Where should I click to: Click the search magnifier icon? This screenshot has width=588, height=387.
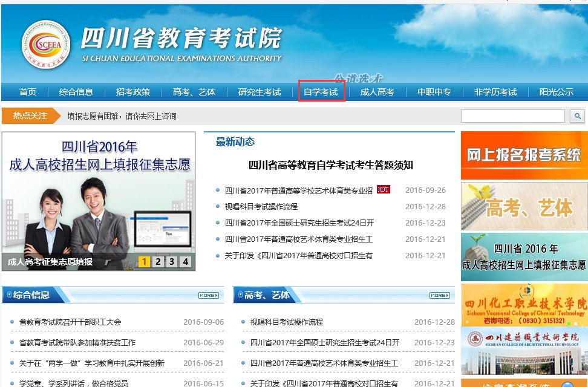[578, 115]
